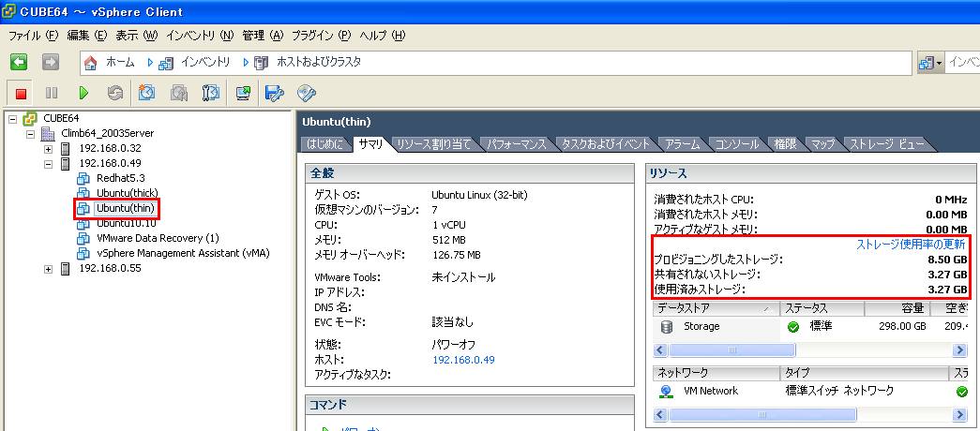Collapse the CUBE64 root node
Viewport: 980px width, 431px height.
(x=14, y=118)
